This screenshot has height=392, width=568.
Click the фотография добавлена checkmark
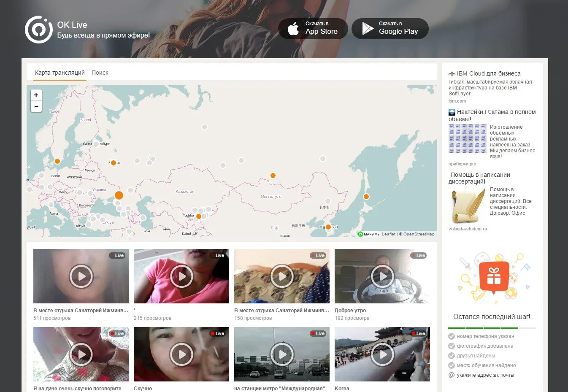(x=452, y=346)
